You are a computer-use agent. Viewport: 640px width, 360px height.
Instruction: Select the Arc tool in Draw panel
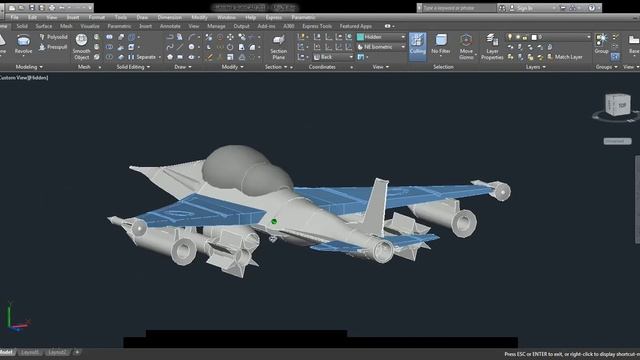tap(191, 37)
